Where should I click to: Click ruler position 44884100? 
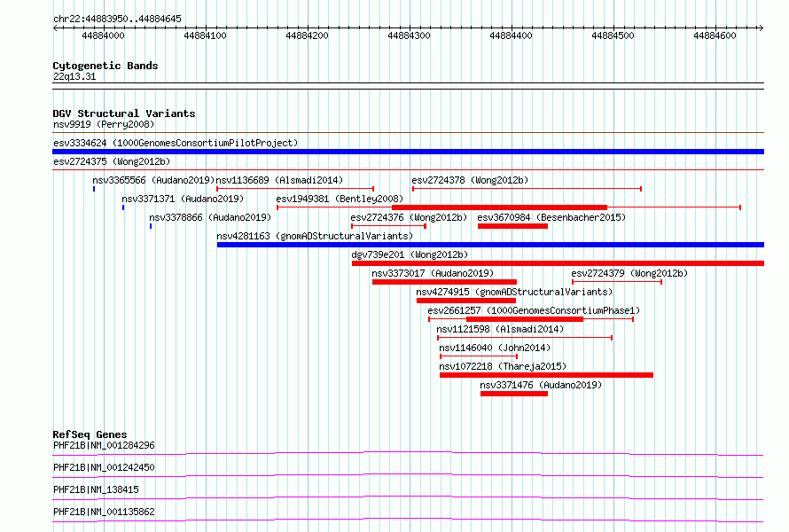[x=206, y=35]
